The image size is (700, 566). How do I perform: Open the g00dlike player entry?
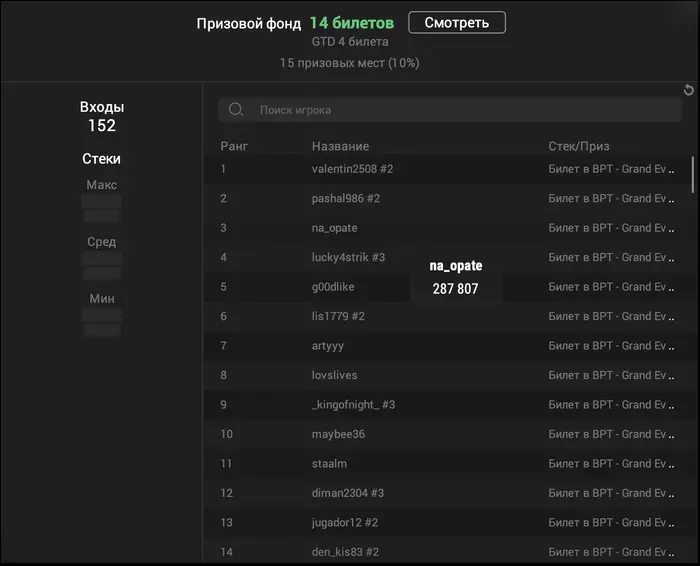[x=332, y=287]
